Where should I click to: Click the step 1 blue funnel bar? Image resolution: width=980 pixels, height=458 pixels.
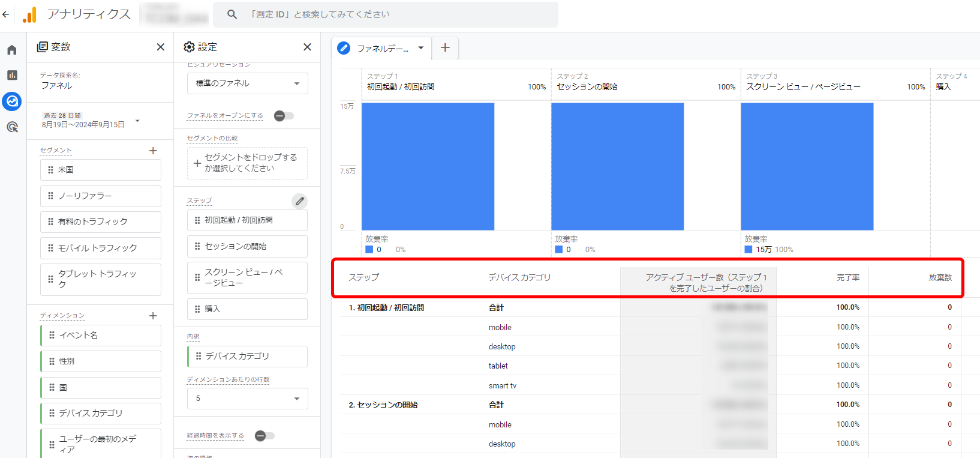click(x=428, y=166)
